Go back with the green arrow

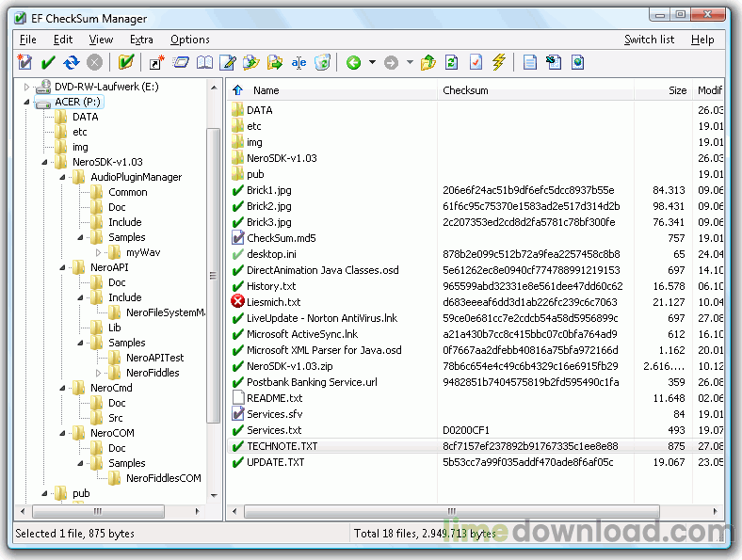coord(353,62)
